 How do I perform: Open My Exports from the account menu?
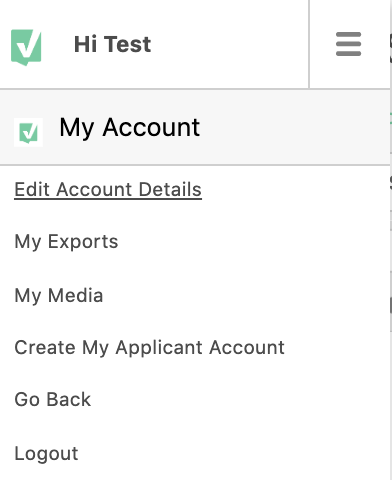click(66, 242)
